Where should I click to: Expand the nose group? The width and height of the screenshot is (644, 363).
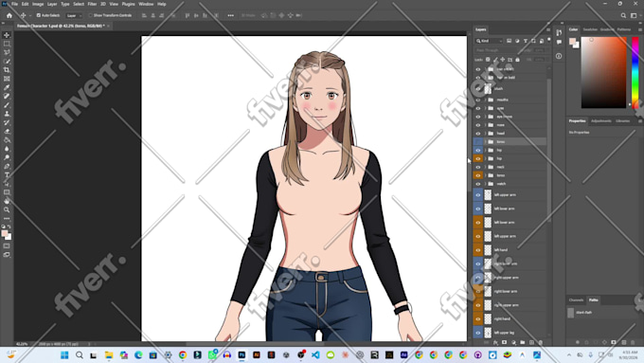point(486,125)
